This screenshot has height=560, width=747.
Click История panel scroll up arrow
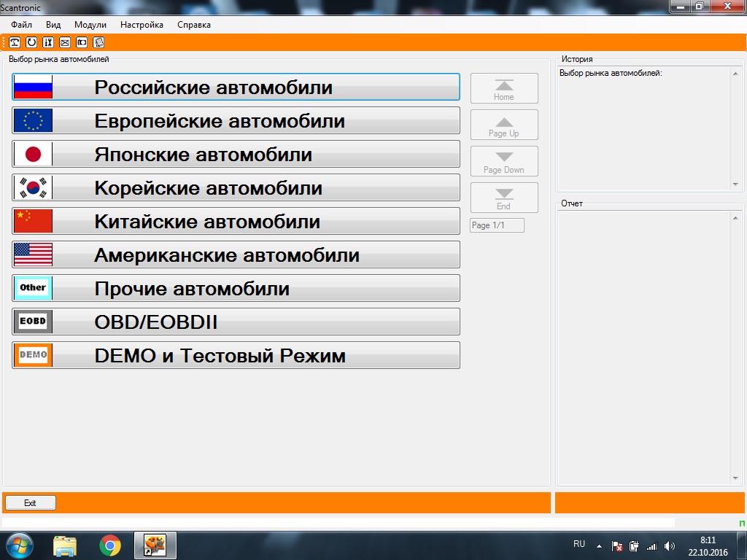point(735,74)
